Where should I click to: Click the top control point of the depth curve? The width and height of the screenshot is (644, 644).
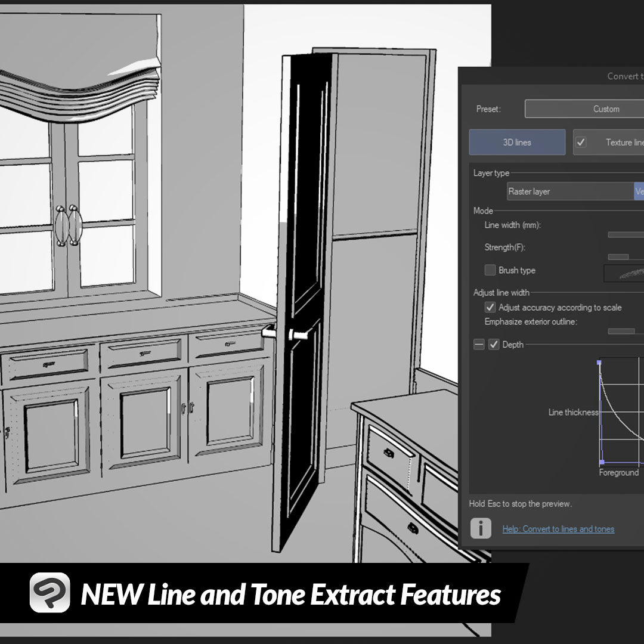[x=599, y=362]
